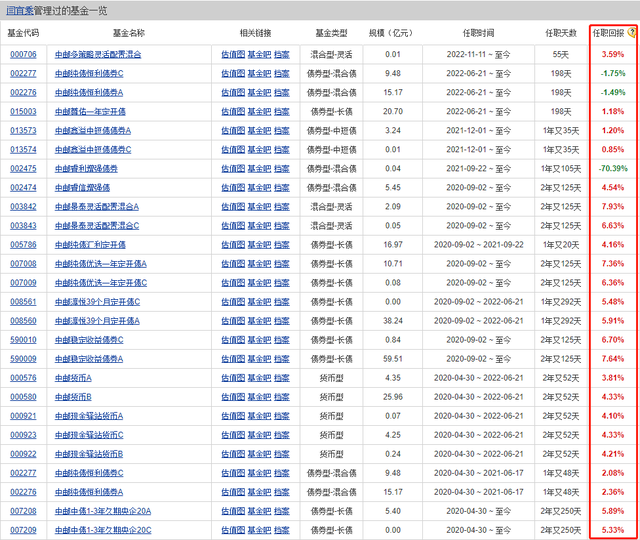Open fund code link 008561
This screenshot has height=540, width=640.
[23, 302]
